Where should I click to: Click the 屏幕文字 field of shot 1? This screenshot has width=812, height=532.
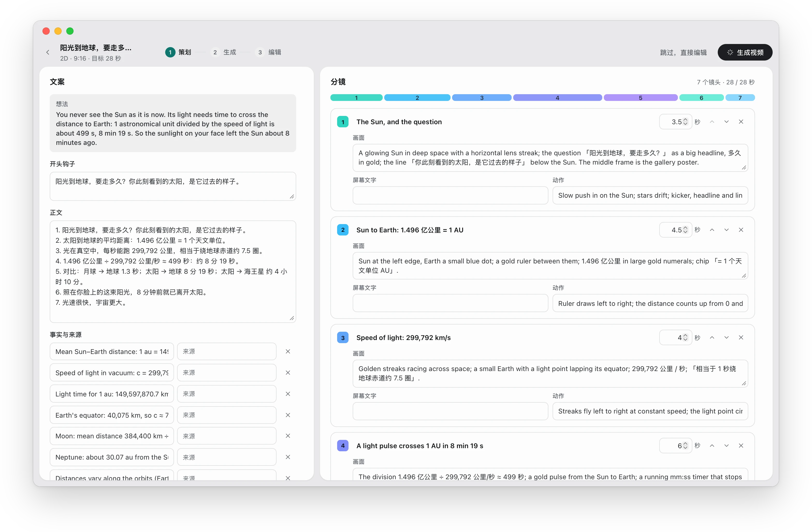[450, 195]
